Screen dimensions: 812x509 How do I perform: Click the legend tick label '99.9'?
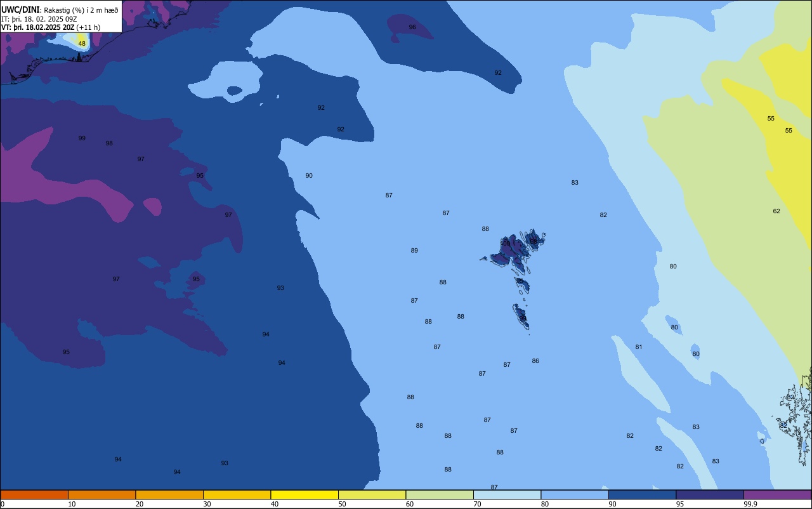750,504
